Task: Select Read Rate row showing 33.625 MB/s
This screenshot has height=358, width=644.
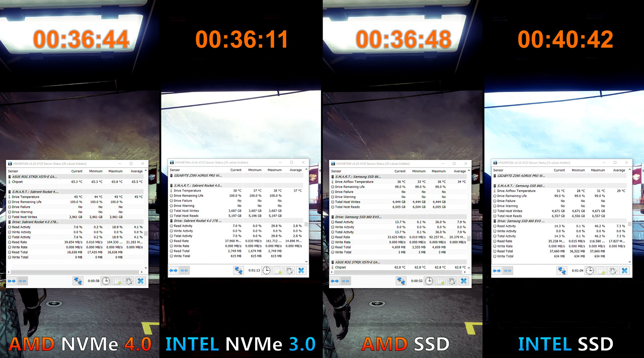Action: coord(398,237)
